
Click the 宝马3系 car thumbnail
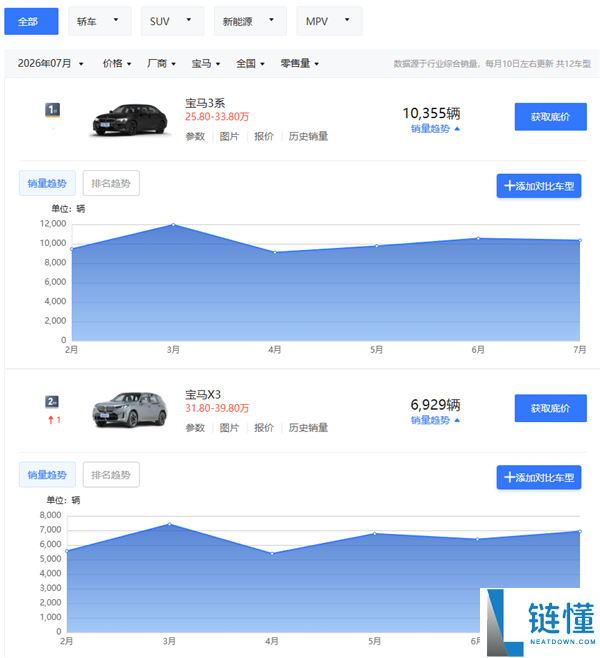[130, 120]
